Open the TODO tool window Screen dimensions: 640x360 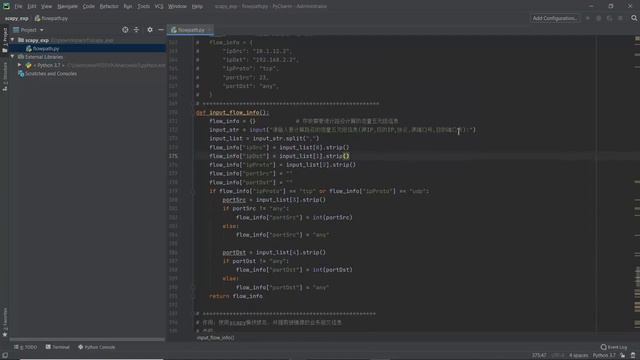click(x=25, y=347)
